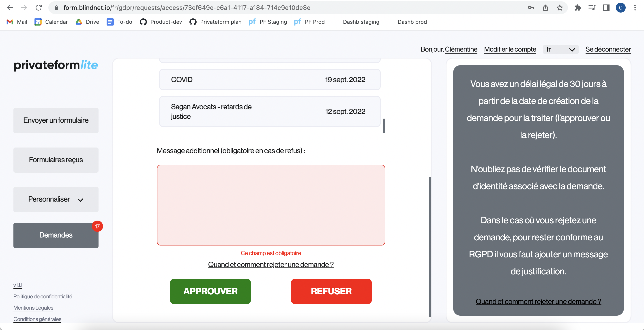
Task: Open "Quand et comment rejeter une demande ?" link
Action: [x=271, y=265]
